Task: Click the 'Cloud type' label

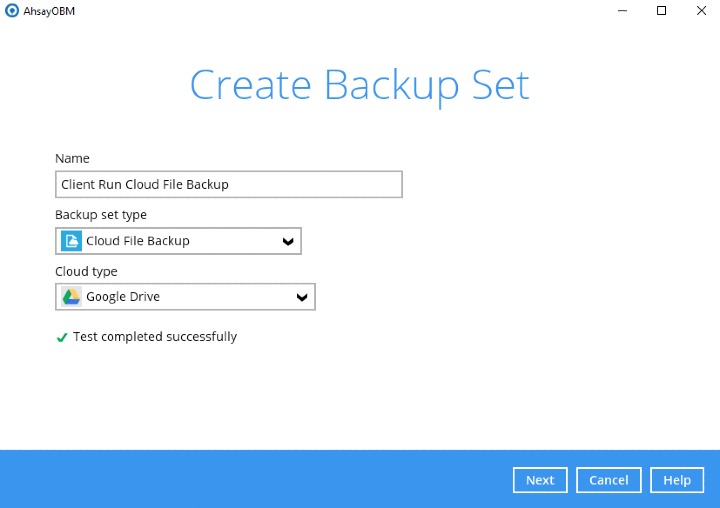Action: [x=86, y=271]
